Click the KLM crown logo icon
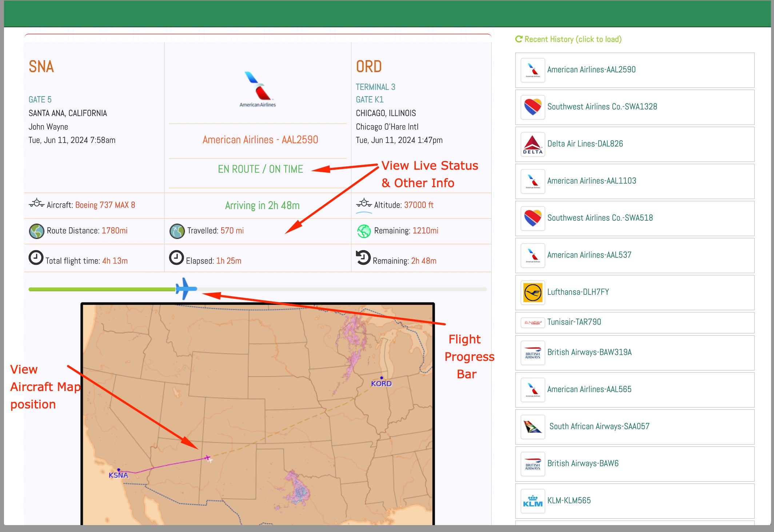This screenshot has height=532, width=774. 532,501
